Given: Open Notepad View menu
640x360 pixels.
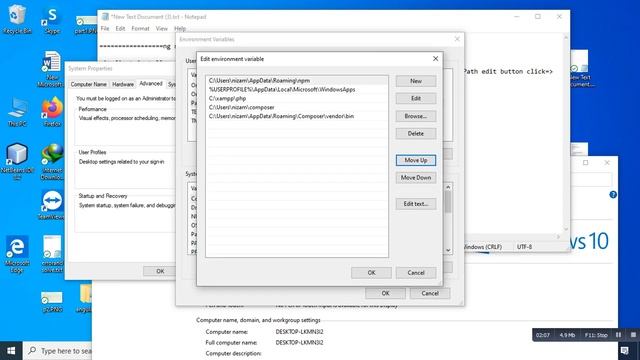Looking at the screenshot, I should tap(162, 29).
